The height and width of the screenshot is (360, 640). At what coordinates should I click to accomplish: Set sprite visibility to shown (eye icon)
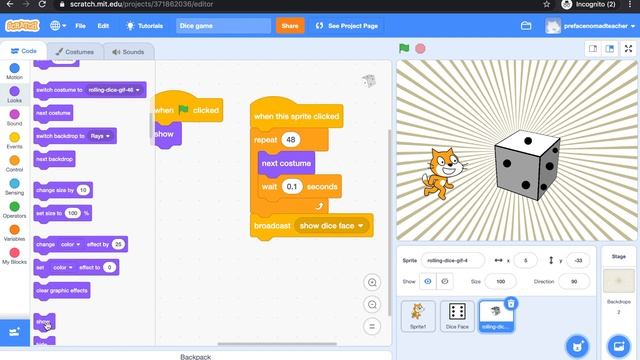click(428, 282)
